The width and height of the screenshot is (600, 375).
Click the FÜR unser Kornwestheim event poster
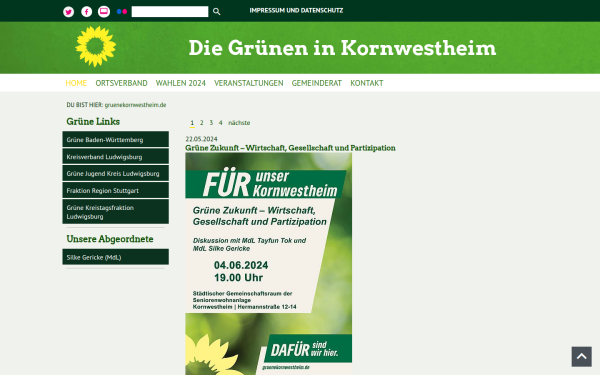point(269,264)
